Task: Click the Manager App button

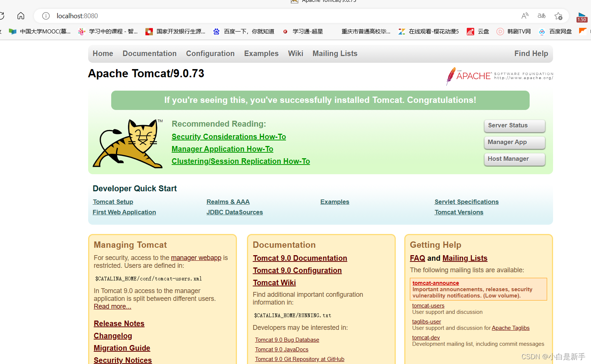Action: 515,142
